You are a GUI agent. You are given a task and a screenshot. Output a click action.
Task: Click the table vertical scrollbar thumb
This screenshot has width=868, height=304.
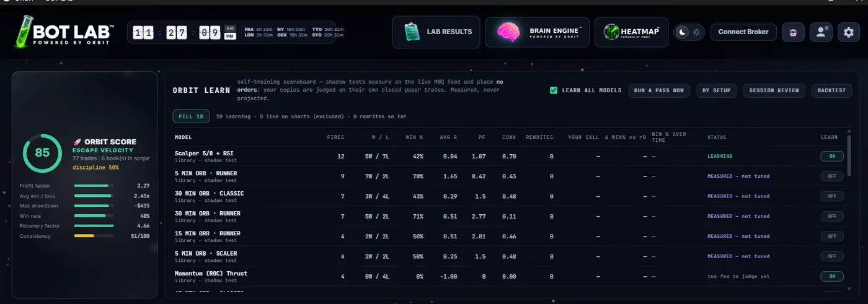coord(849,157)
